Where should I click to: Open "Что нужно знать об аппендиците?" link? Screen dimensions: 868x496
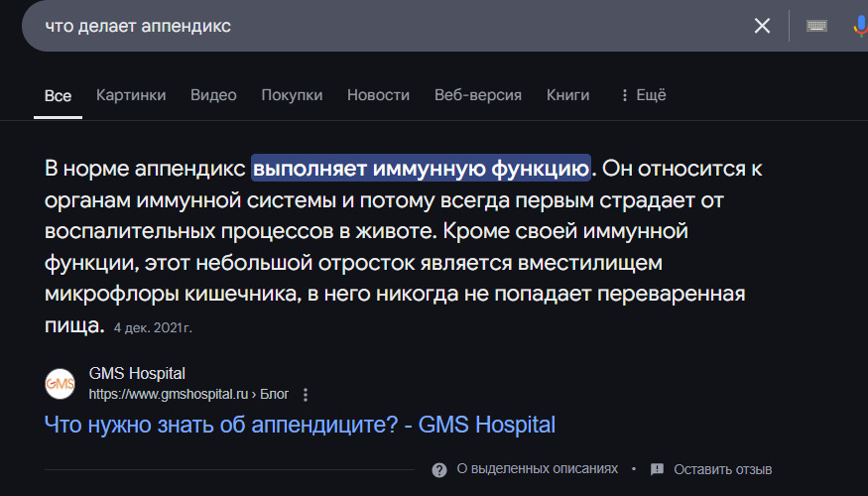coord(300,426)
